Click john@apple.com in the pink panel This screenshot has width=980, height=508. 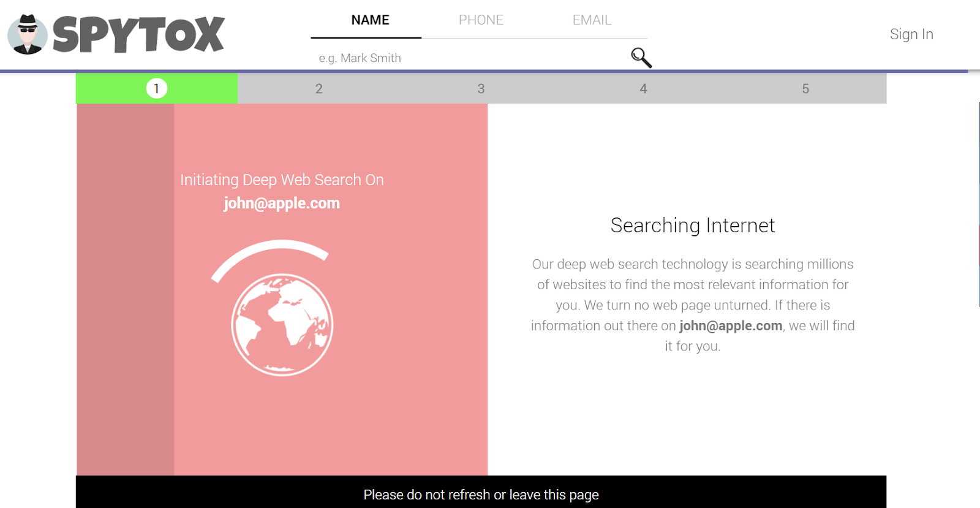(282, 203)
